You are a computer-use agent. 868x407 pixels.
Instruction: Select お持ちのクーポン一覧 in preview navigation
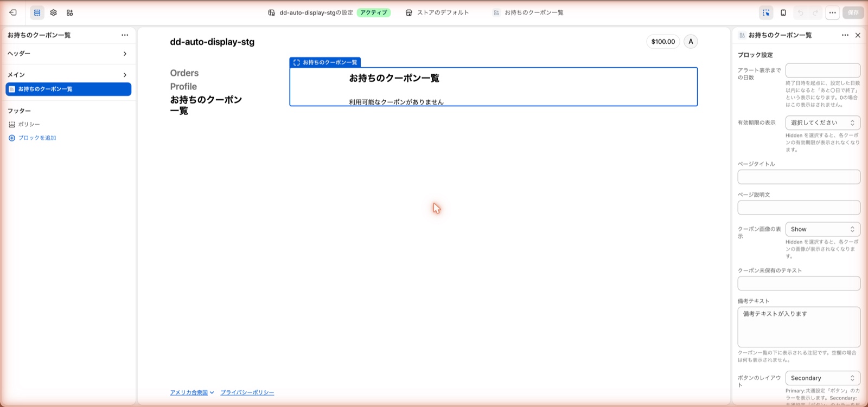[x=206, y=105]
